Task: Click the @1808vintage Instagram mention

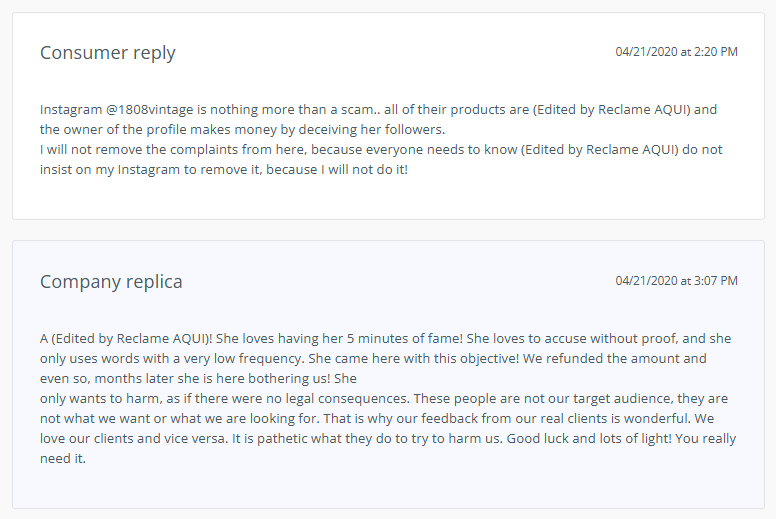Action: [x=149, y=109]
